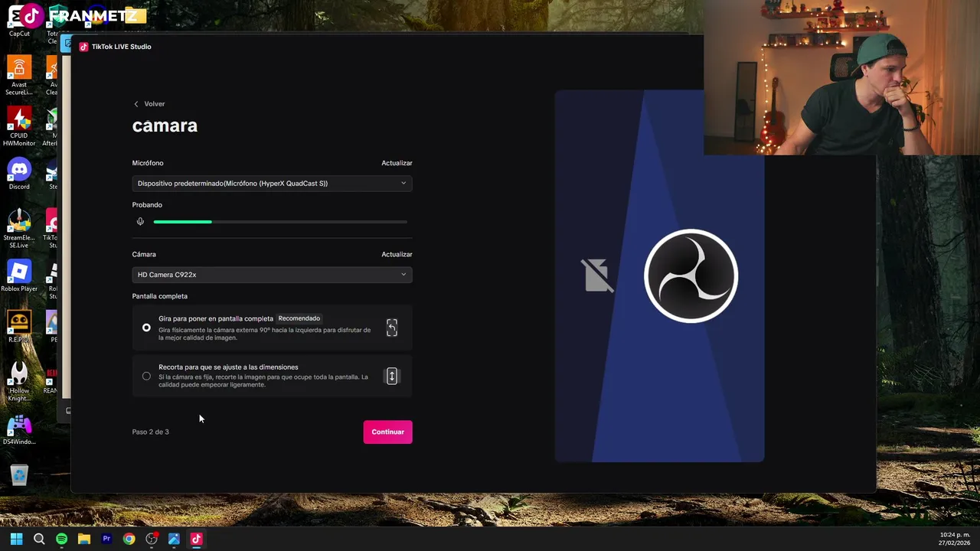Click the TikTok LIVE Studio title icon
This screenshot has height=551, width=980.
[83, 47]
